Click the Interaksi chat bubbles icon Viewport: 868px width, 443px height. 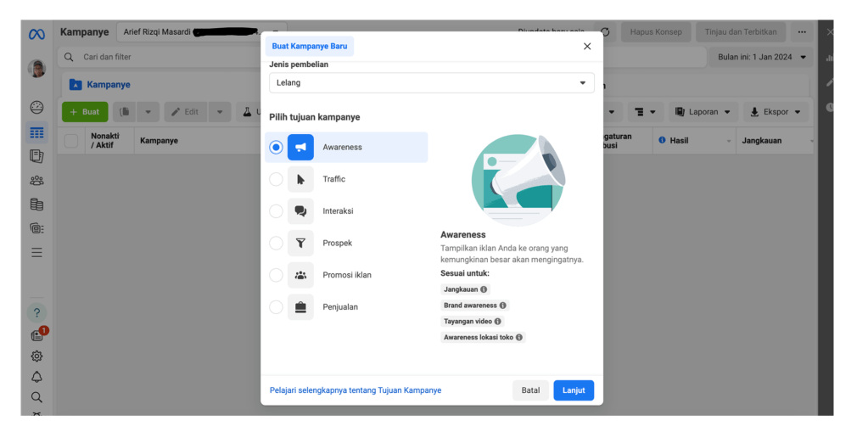(x=300, y=211)
